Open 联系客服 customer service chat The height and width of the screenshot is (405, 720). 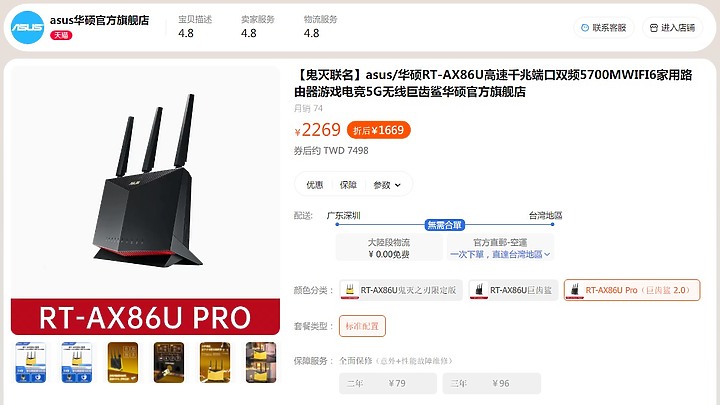pos(604,28)
